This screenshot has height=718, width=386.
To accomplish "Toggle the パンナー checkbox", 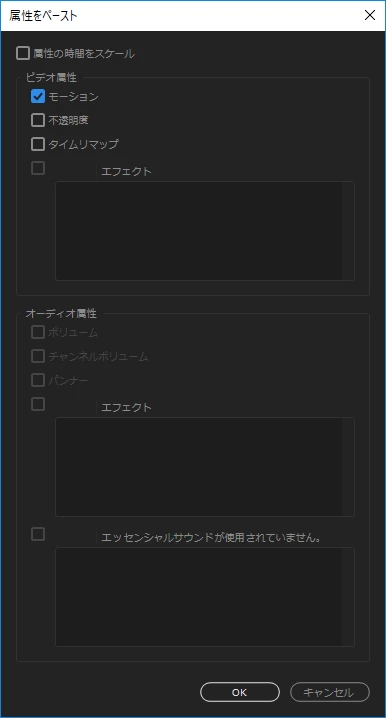I will point(38,380).
